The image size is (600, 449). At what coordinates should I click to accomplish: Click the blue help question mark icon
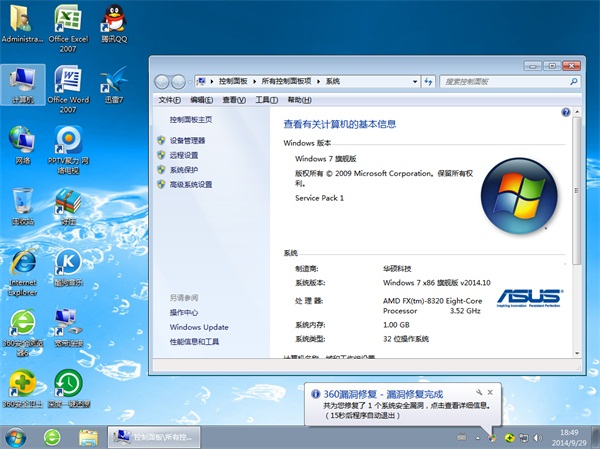tap(565, 113)
